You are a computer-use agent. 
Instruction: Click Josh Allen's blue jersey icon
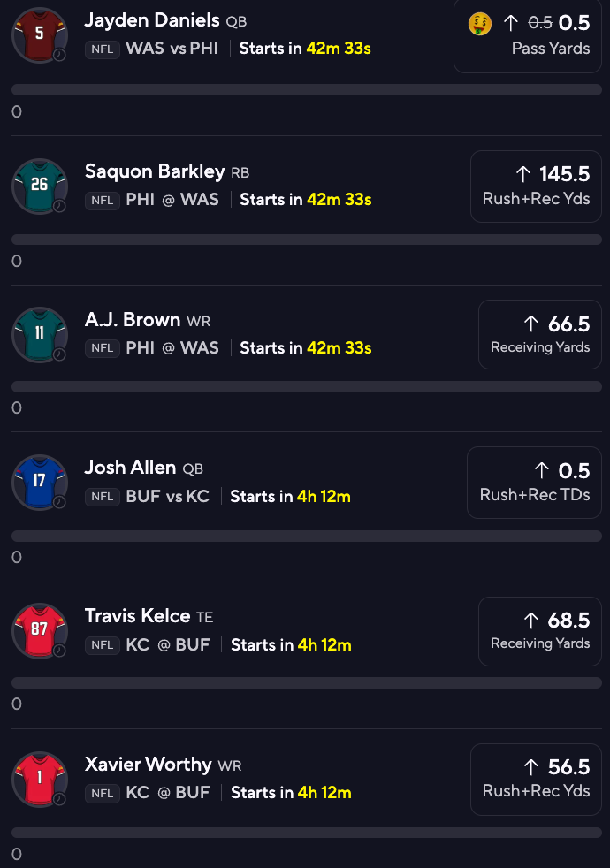coord(39,483)
